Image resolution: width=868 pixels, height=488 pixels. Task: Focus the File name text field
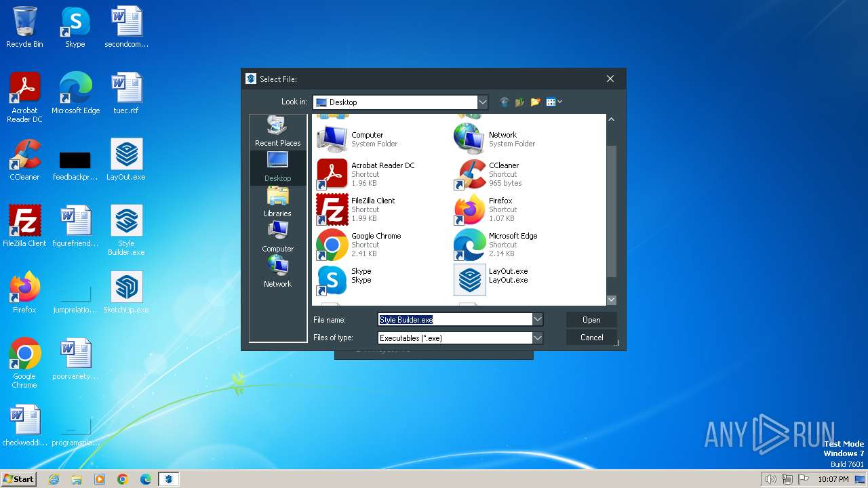(455, 319)
